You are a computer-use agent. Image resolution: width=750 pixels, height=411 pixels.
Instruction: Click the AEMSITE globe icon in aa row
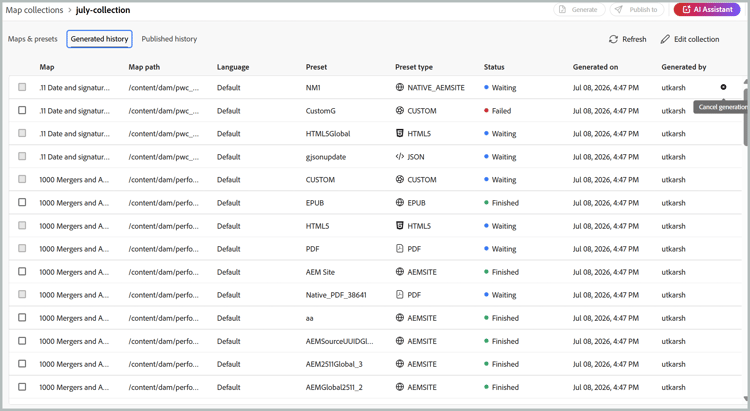(x=400, y=318)
